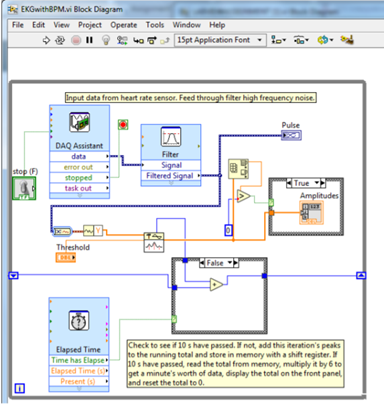The width and height of the screenshot is (384, 405).
Task: Select the DAQ Assistant express VI icon
Action: click(x=79, y=122)
